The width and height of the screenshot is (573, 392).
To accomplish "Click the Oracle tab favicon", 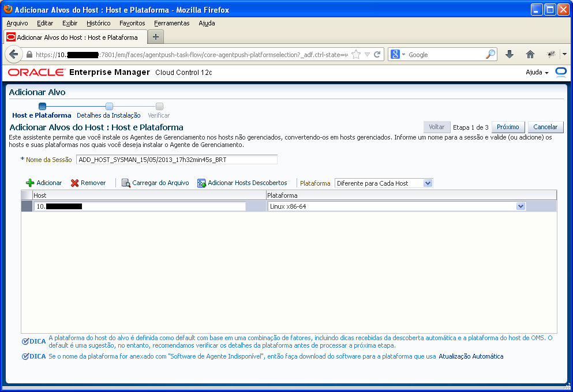I will pos(11,37).
